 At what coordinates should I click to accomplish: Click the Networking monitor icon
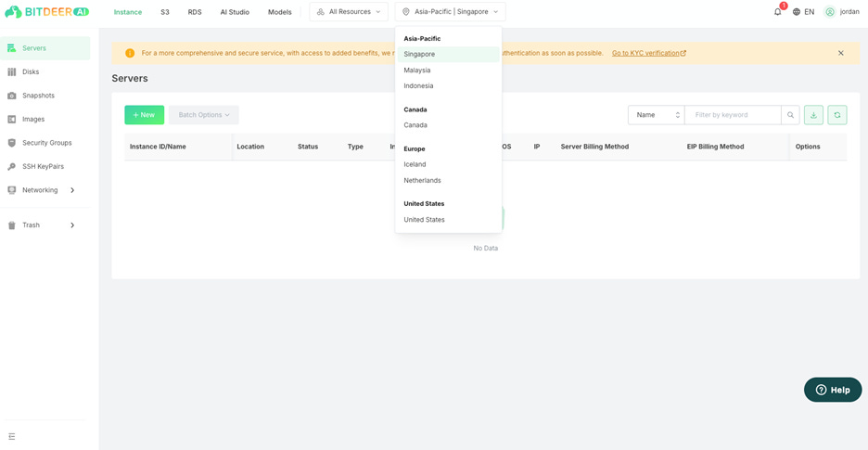pos(12,190)
